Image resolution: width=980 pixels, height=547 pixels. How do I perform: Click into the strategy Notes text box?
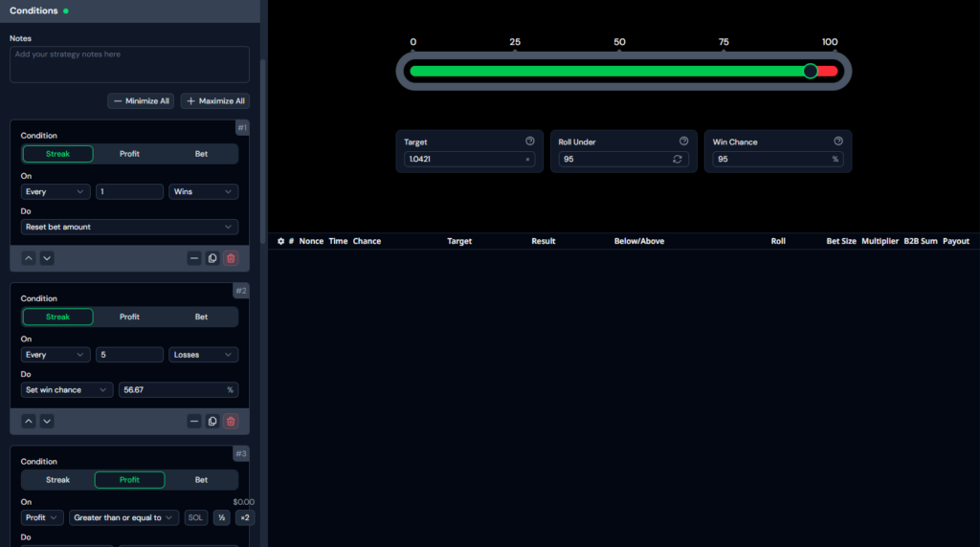point(129,64)
